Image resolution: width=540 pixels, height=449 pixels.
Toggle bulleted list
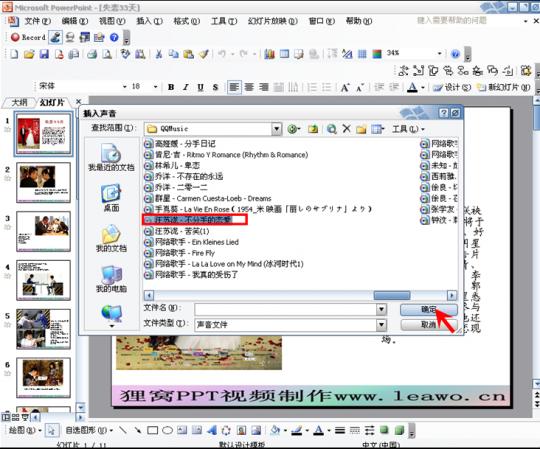326,87
